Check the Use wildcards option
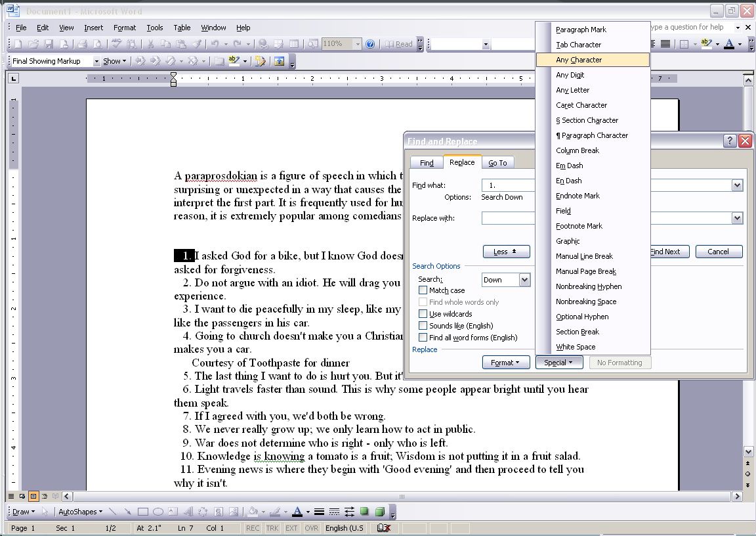This screenshot has height=536, width=756. tap(423, 313)
